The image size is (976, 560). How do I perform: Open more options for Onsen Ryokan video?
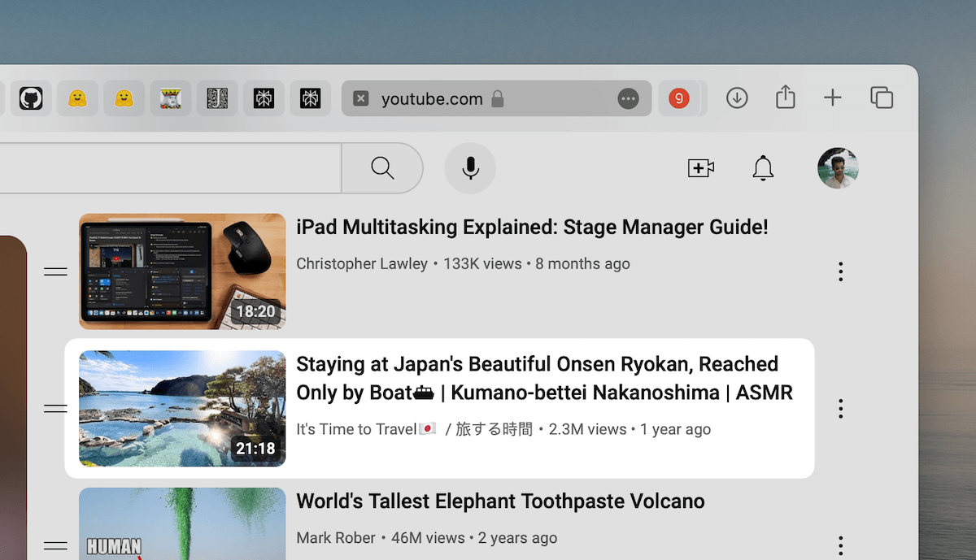coord(840,408)
